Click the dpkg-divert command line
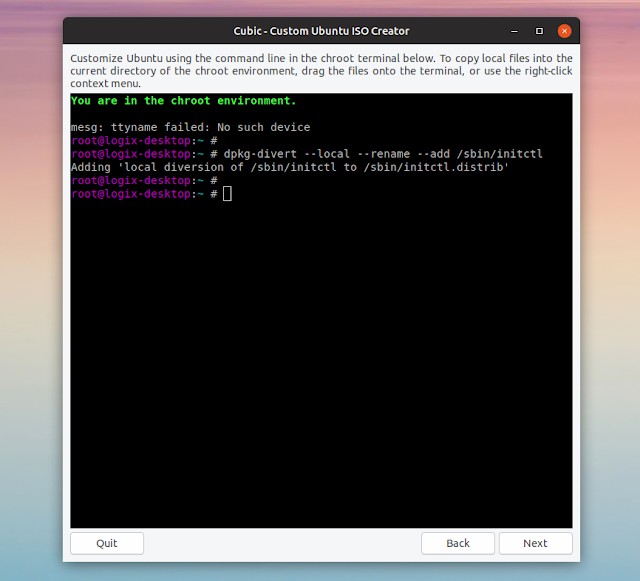The height and width of the screenshot is (581, 640). 307,154
